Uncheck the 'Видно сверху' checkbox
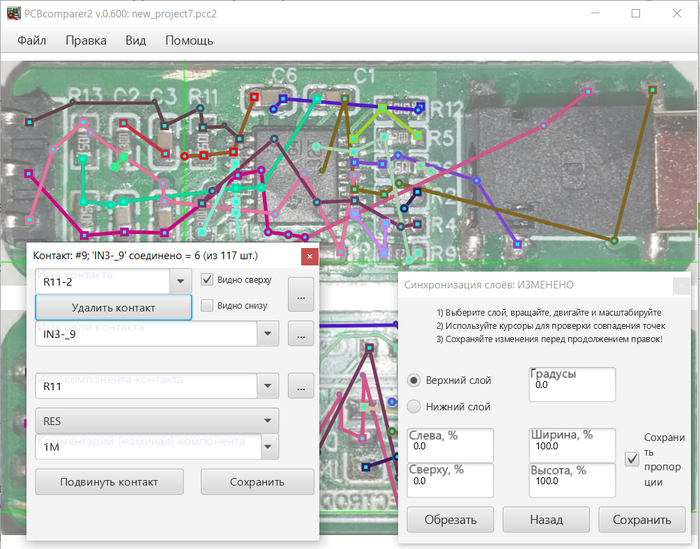 click(208, 280)
